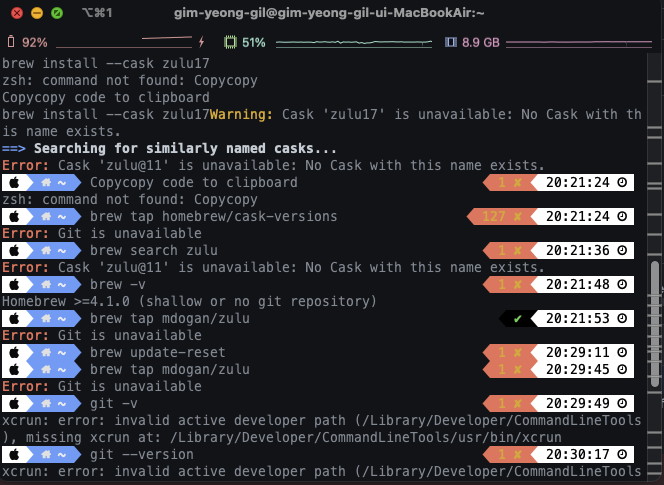Viewport: 664px width, 485px height.
Task: Click the CPU usage graph
Action: tap(354, 42)
